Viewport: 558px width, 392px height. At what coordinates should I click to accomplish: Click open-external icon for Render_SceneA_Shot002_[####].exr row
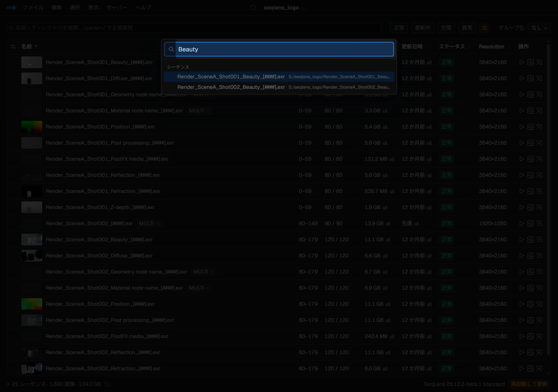(539, 223)
